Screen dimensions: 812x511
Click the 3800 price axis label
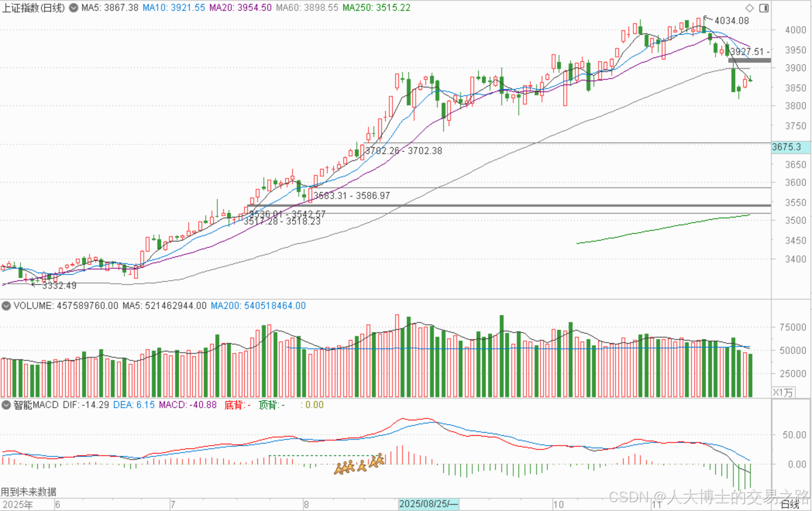click(795, 106)
